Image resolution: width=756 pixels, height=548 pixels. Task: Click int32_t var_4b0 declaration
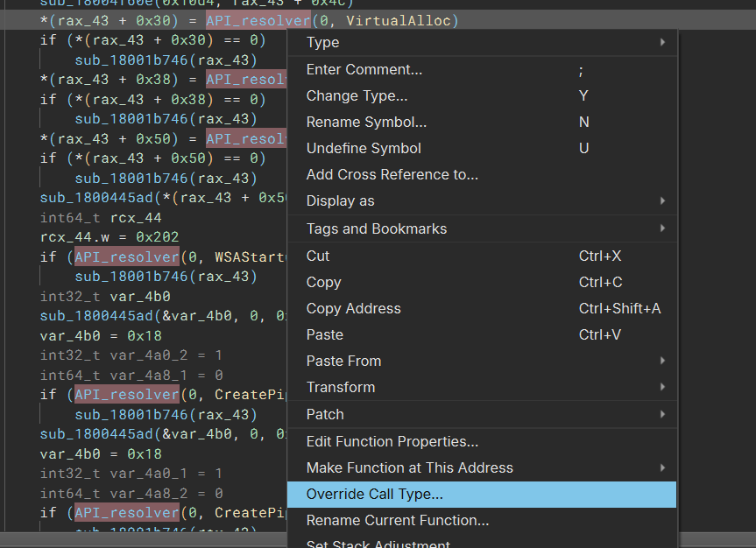105,297
